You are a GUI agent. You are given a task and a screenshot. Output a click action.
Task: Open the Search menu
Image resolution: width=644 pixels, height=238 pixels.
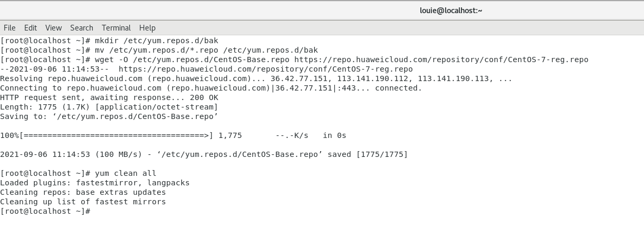[82, 28]
